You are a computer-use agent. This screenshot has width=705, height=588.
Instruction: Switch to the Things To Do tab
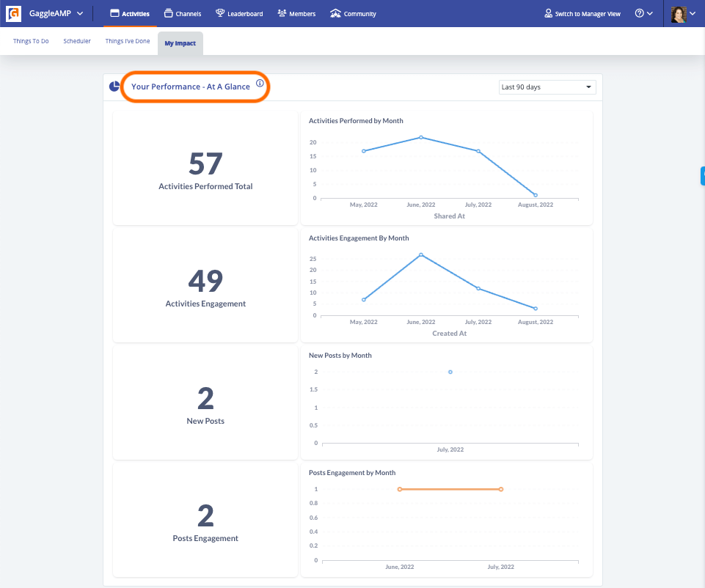click(30, 41)
